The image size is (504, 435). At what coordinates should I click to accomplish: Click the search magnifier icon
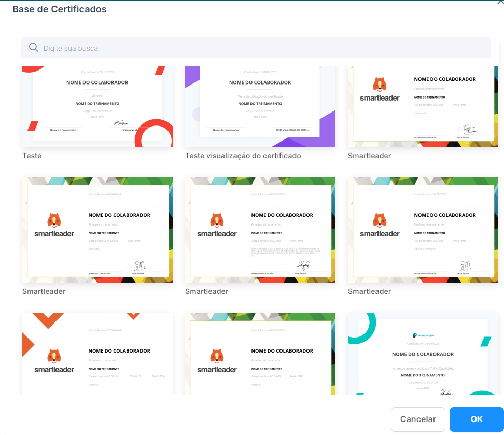click(x=34, y=48)
